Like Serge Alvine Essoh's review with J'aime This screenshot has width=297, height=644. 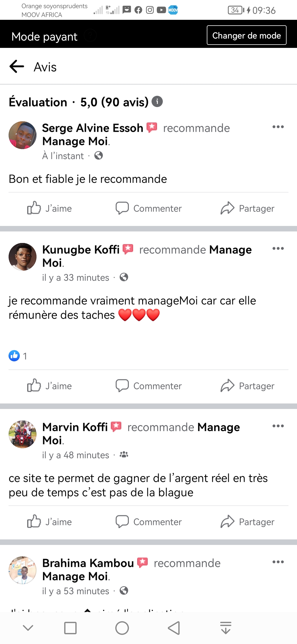(50, 208)
